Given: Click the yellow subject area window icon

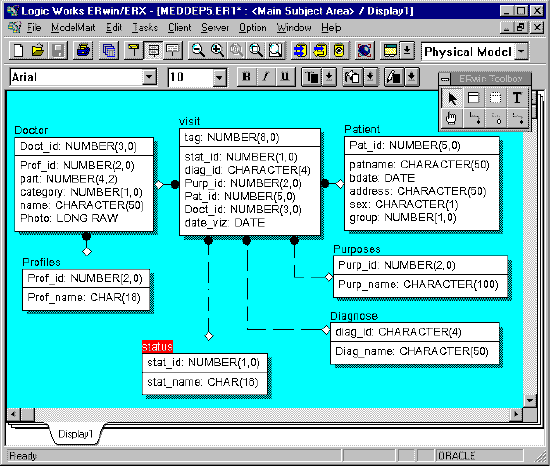Looking at the screenshot, I should (390, 51).
